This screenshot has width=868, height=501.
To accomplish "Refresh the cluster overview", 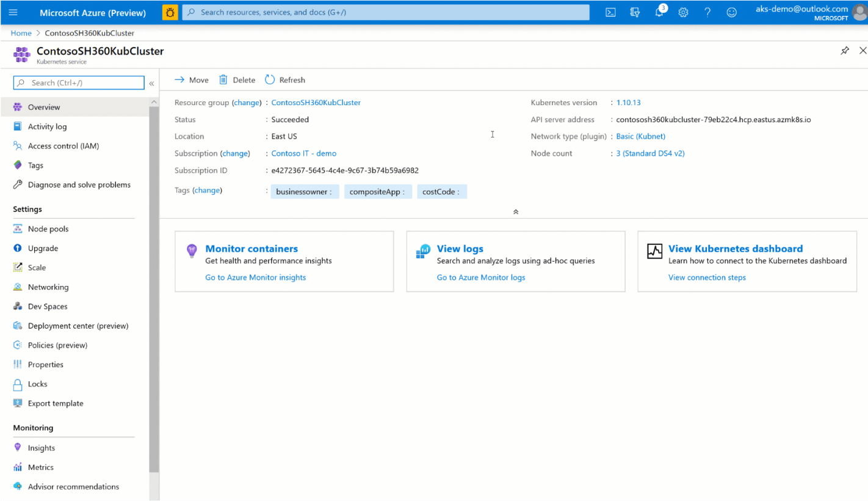I will [284, 79].
